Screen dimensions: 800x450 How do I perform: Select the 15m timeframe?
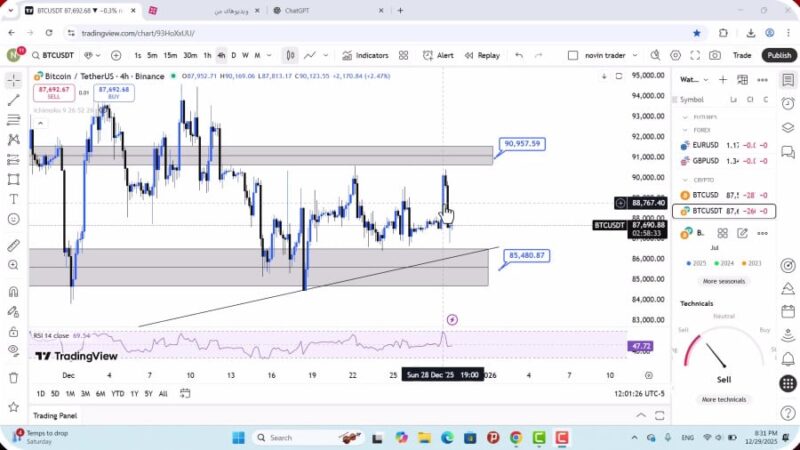(171, 55)
